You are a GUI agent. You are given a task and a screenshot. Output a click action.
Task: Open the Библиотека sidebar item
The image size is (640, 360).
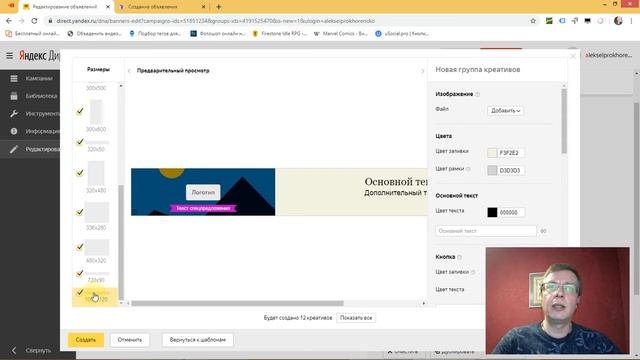[41, 96]
